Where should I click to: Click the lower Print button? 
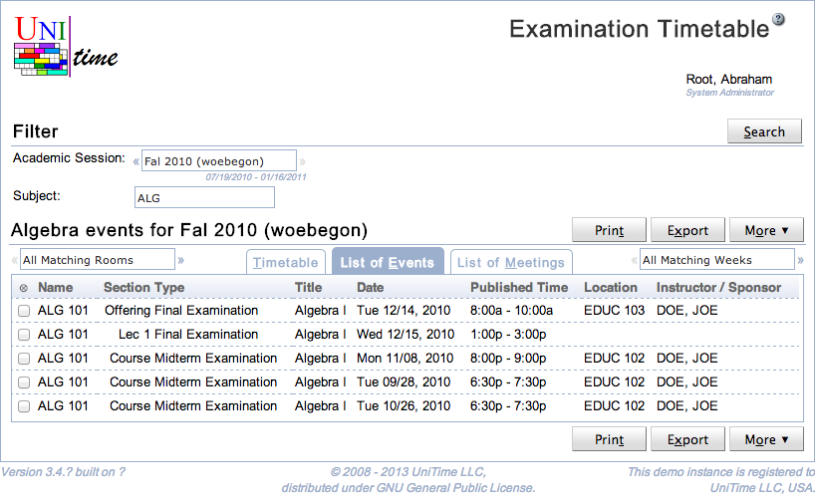(x=609, y=439)
